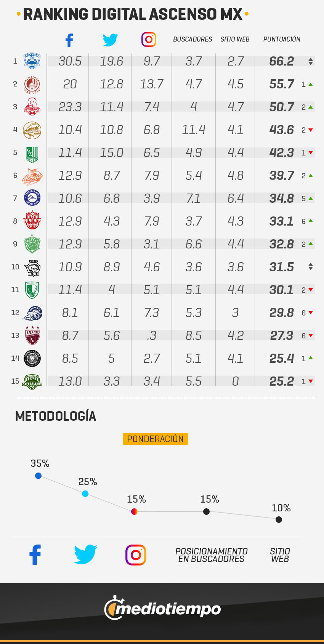Click the Atlante team crest
The width and height of the screenshot is (324, 644).
[32, 335]
